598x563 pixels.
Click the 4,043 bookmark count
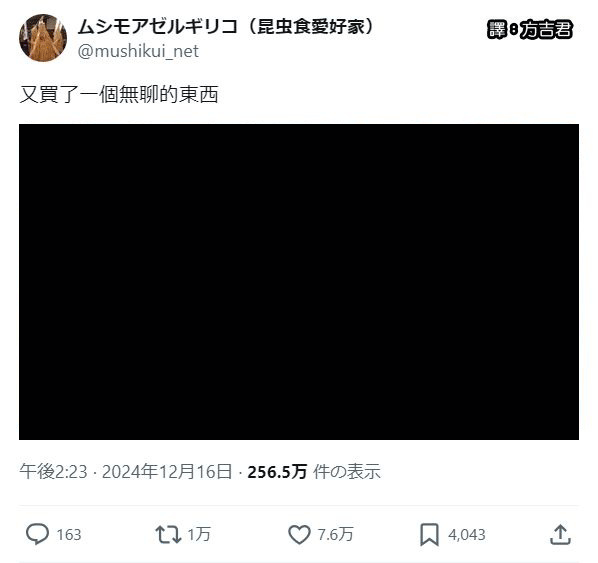tap(467, 535)
